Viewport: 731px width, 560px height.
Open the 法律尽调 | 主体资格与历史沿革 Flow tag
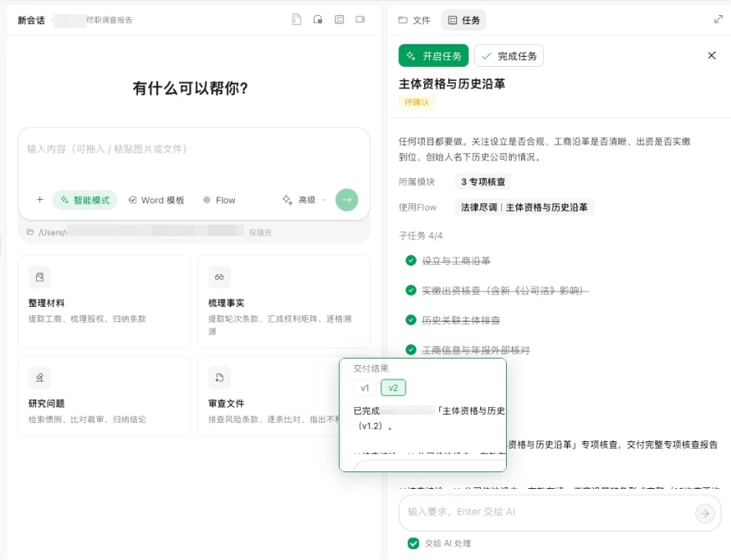click(524, 207)
